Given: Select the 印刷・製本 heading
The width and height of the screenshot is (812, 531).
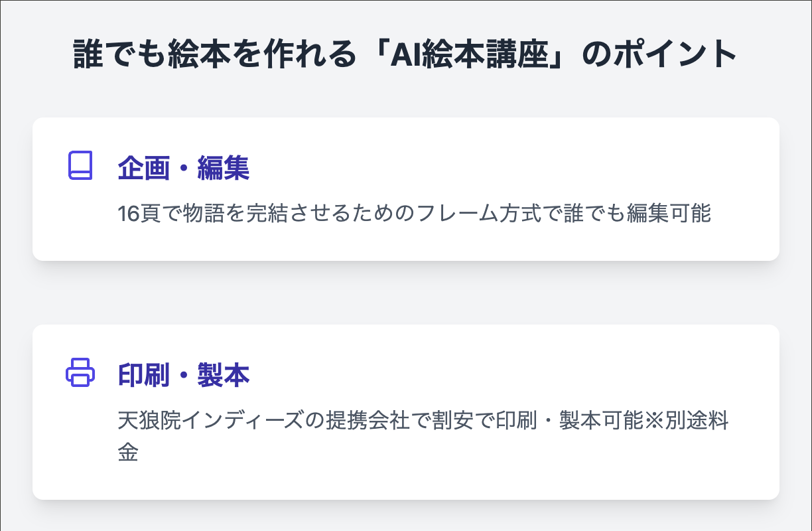Looking at the screenshot, I should click(x=184, y=376).
